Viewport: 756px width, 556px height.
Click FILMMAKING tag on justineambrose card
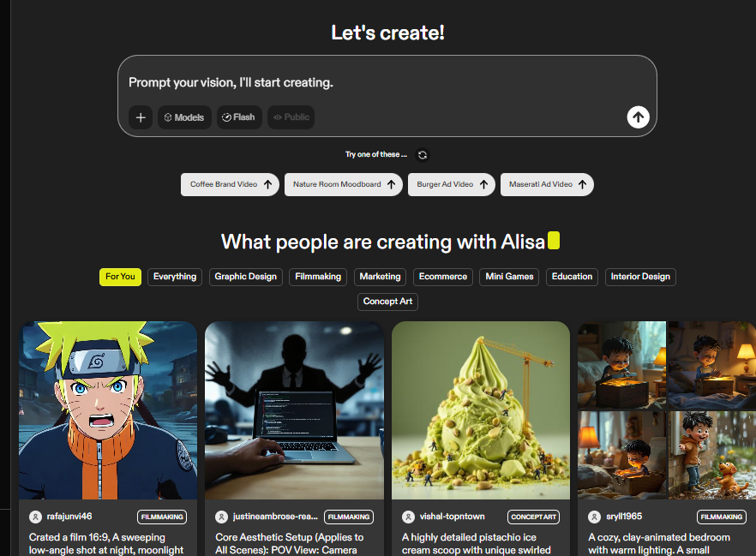click(349, 517)
